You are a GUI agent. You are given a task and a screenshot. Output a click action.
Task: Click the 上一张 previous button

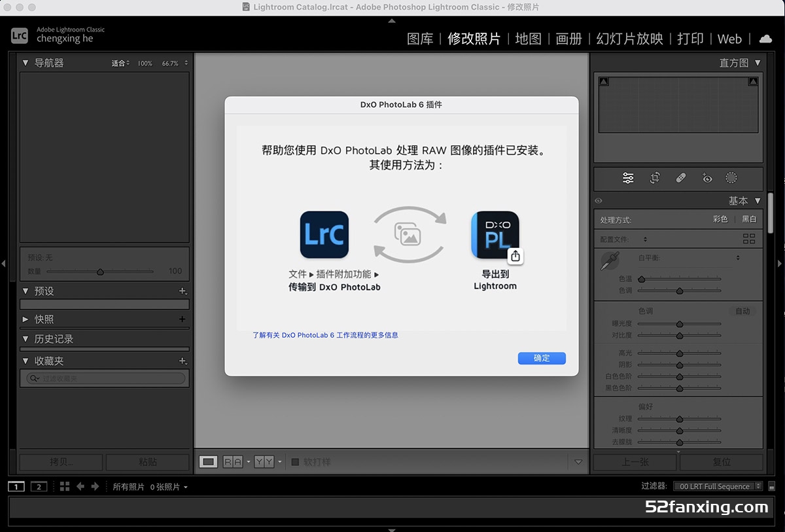pyautogui.click(x=635, y=462)
